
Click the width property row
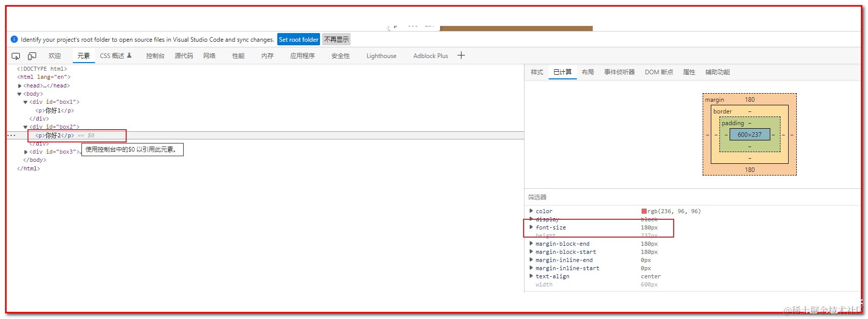point(692,284)
